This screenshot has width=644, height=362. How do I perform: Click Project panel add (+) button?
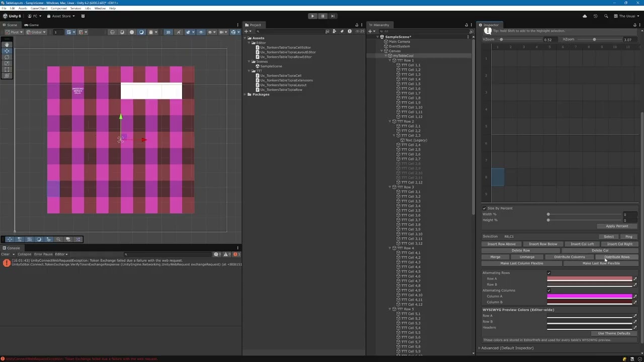click(x=247, y=31)
